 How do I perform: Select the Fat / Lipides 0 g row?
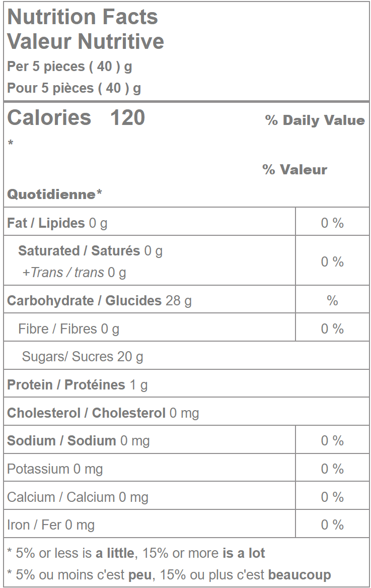point(57,223)
